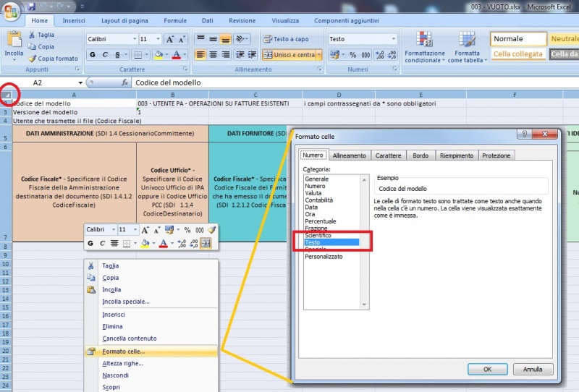
Task: Switch to the Allineamento tab in dialog
Action: (x=349, y=155)
